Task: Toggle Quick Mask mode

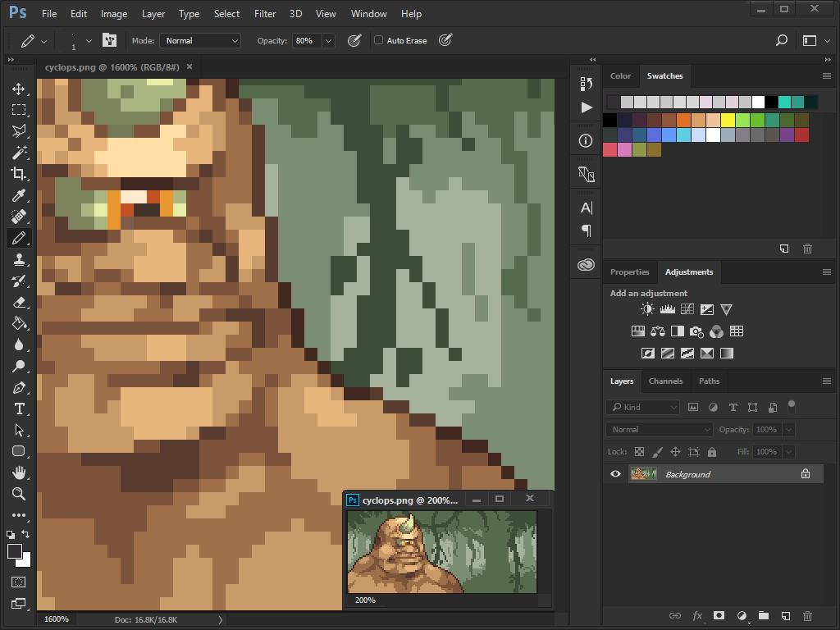Action: coord(18,582)
